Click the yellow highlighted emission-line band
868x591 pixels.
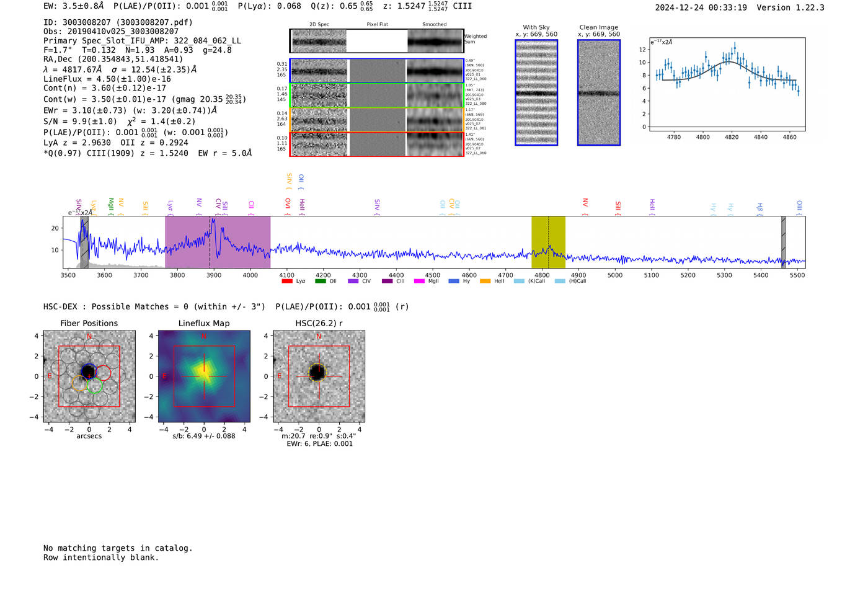pos(548,242)
